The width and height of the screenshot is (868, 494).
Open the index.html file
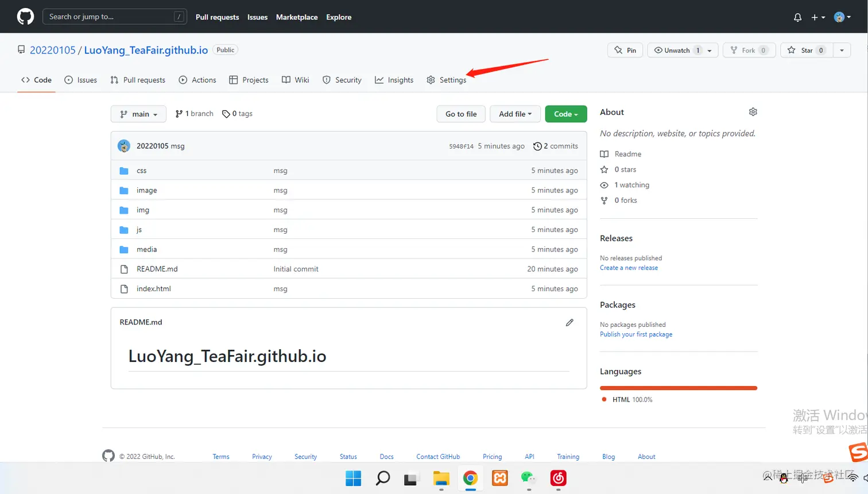tap(154, 288)
